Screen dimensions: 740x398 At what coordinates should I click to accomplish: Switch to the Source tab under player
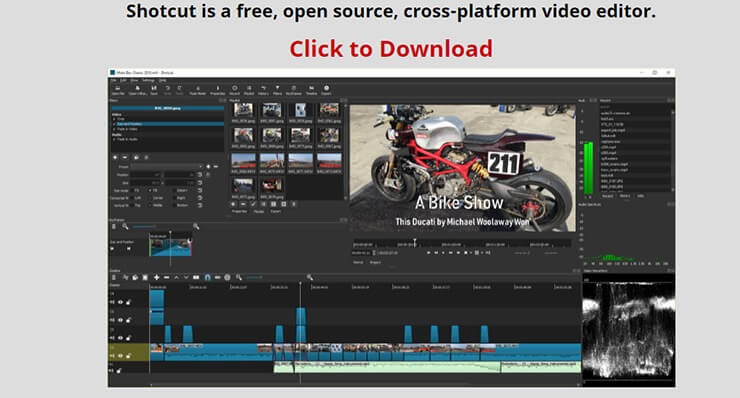click(x=358, y=262)
